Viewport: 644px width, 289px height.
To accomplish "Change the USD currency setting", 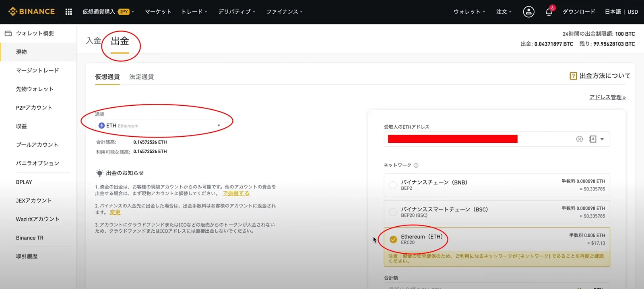I will tap(633, 12).
